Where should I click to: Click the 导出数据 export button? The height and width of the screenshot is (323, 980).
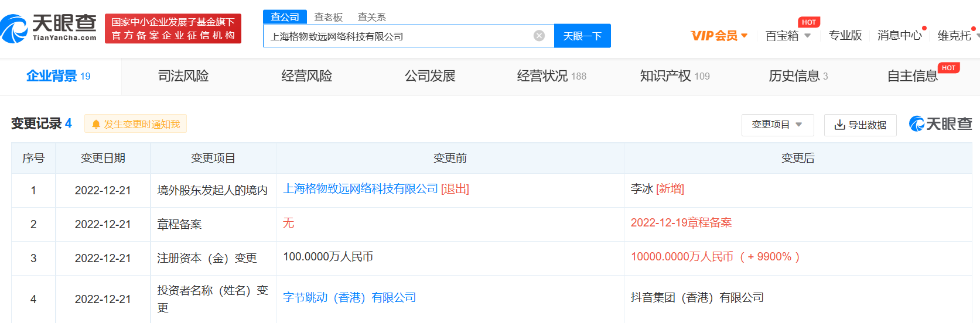click(x=861, y=125)
